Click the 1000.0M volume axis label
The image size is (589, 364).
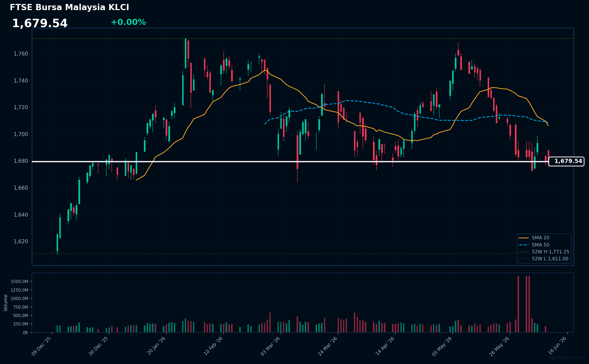[19, 299]
